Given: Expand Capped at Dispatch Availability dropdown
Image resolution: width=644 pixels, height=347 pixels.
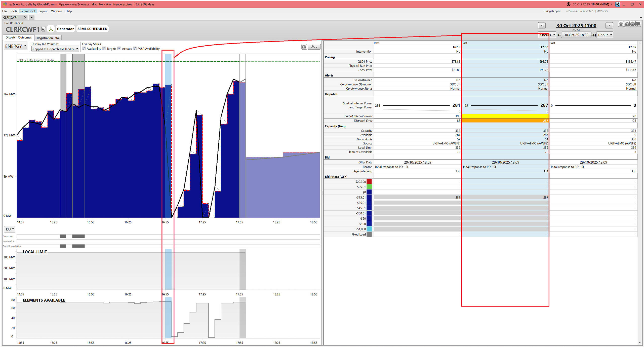Looking at the screenshot, I should (x=55, y=49).
